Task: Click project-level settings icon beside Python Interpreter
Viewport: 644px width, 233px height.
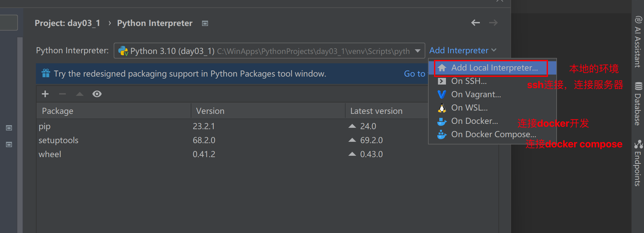Action: (x=205, y=23)
